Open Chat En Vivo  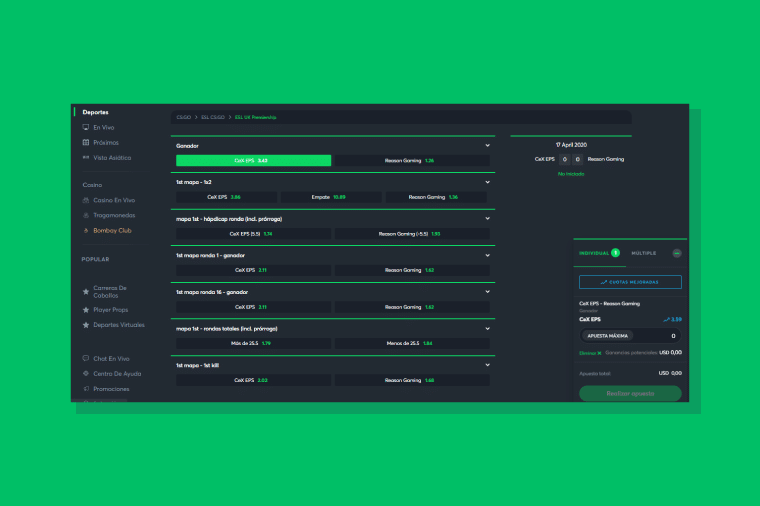click(111, 359)
